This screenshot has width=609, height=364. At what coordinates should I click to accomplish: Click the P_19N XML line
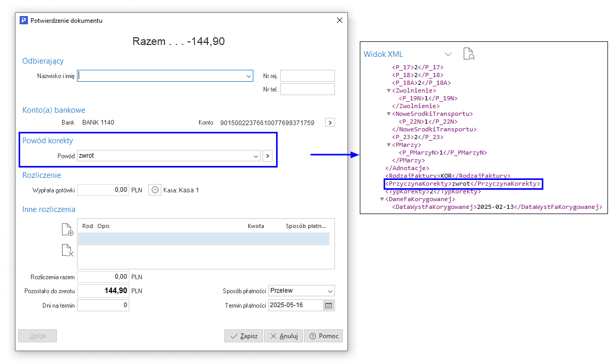pyautogui.click(x=428, y=98)
